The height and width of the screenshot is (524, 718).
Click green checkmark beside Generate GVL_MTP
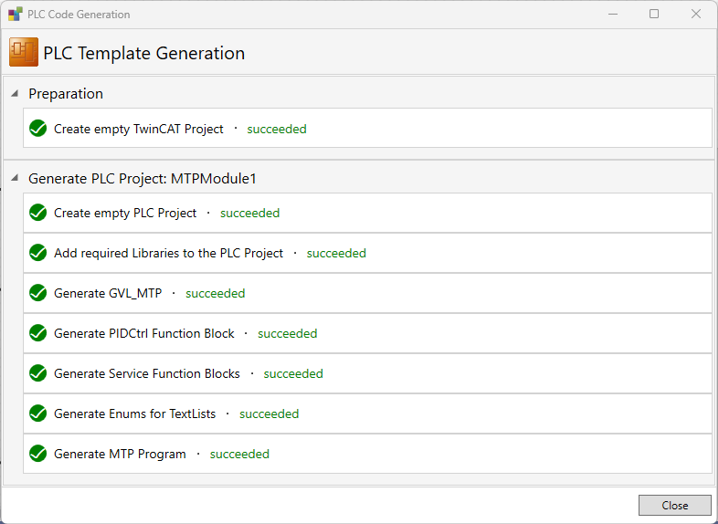pyautogui.click(x=38, y=293)
